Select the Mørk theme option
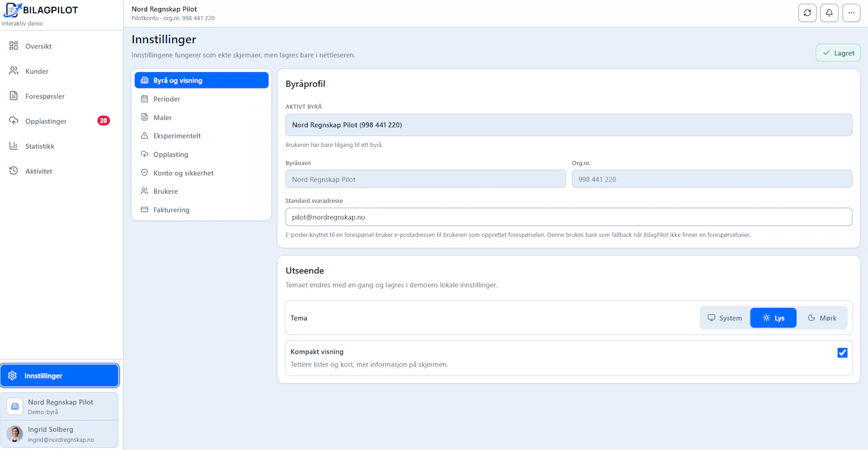The image size is (868, 450). (822, 318)
